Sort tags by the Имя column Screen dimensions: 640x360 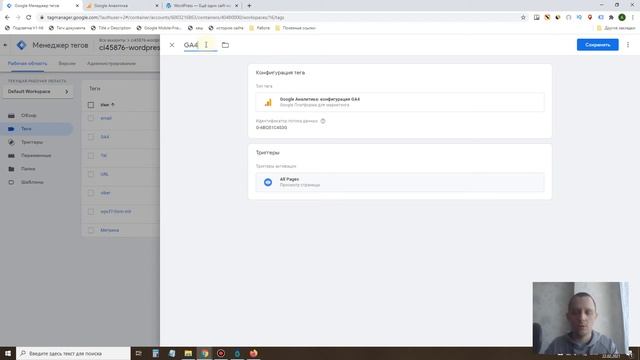click(x=107, y=105)
